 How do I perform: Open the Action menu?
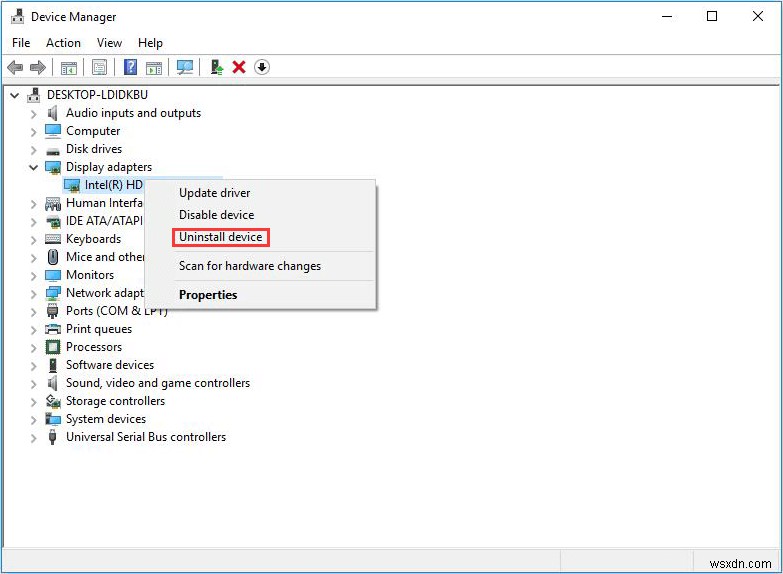pos(63,43)
